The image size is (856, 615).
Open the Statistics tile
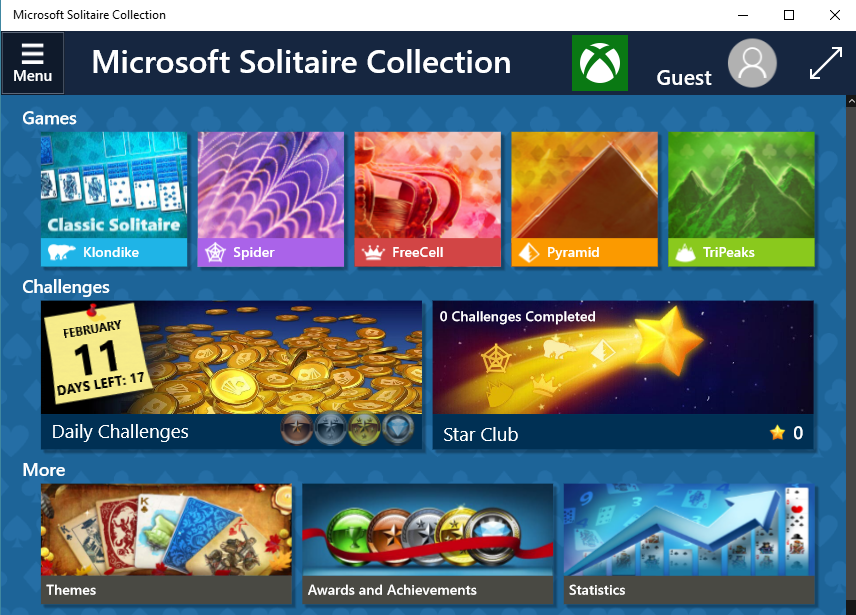point(689,544)
